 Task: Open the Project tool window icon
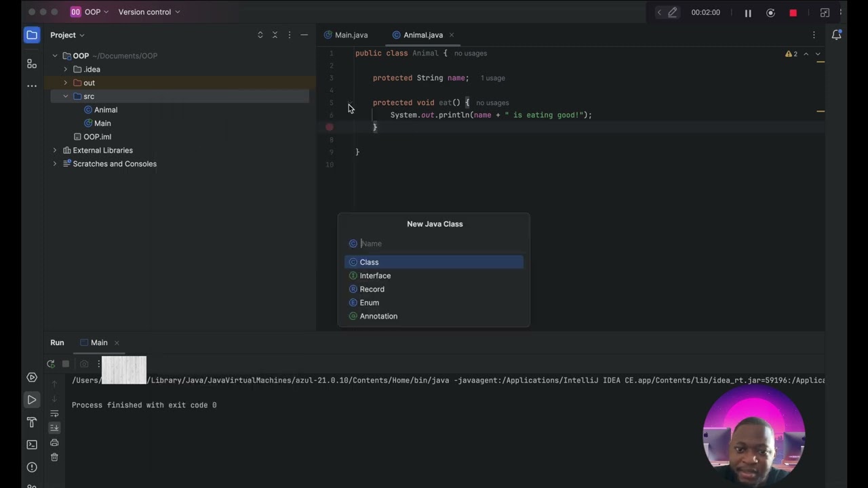32,35
